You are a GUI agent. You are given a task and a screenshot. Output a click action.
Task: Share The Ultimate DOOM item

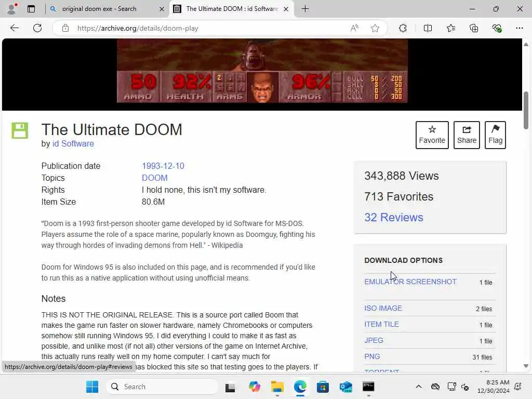coord(467,135)
